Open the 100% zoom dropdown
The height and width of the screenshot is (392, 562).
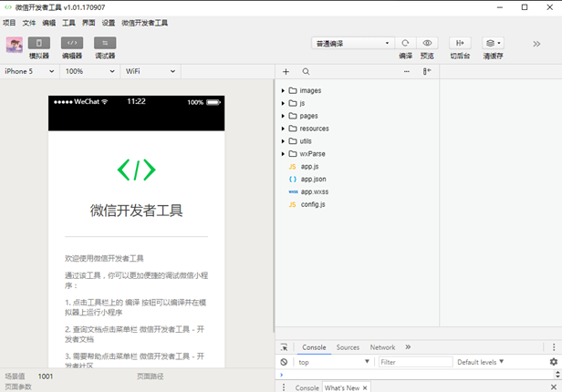[89, 71]
